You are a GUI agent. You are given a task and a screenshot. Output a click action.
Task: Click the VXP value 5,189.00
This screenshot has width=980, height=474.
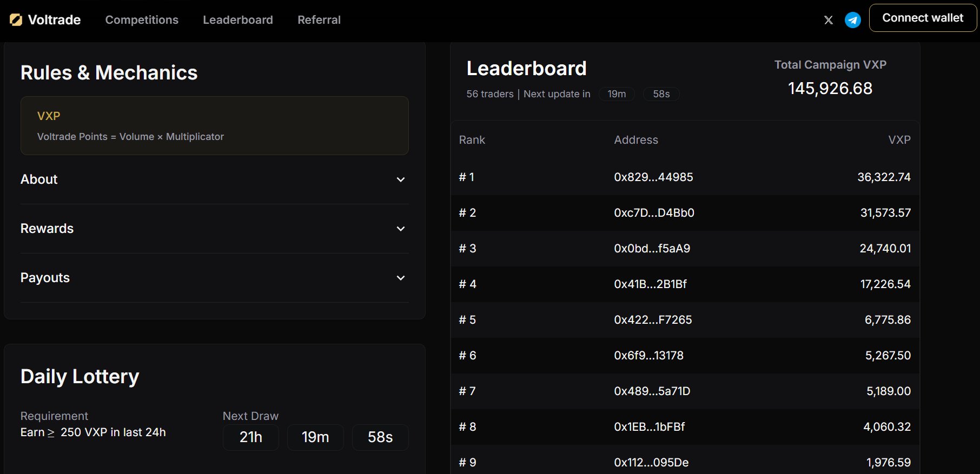(x=889, y=391)
